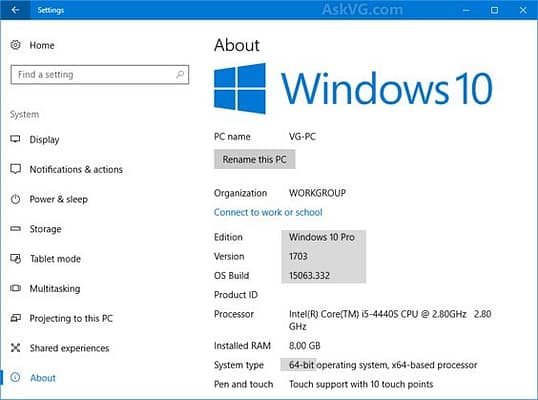
Task: Click the version number 1703
Action: coord(298,256)
